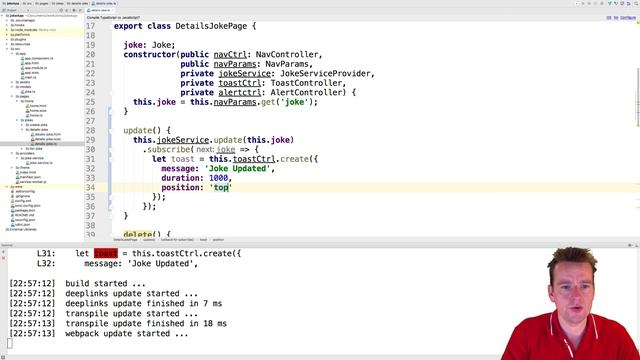Toggle fold end marker at line 26
Viewport: 640px width, 360px height.
110,111
